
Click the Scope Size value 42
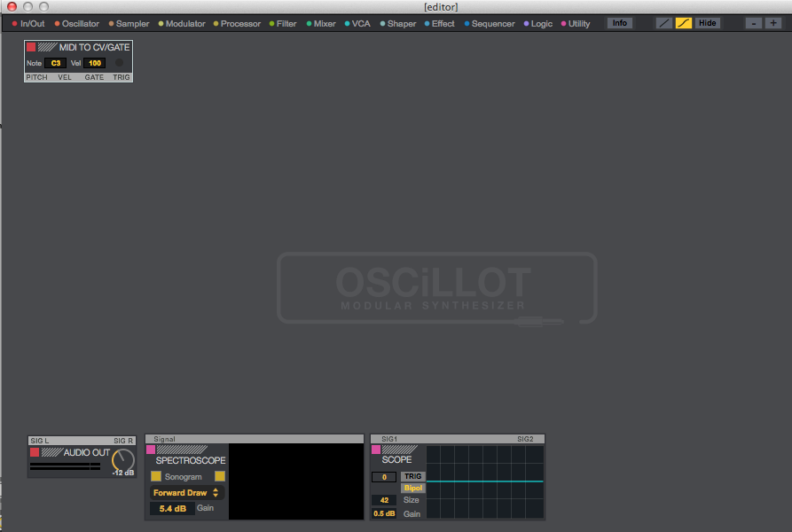click(384, 500)
